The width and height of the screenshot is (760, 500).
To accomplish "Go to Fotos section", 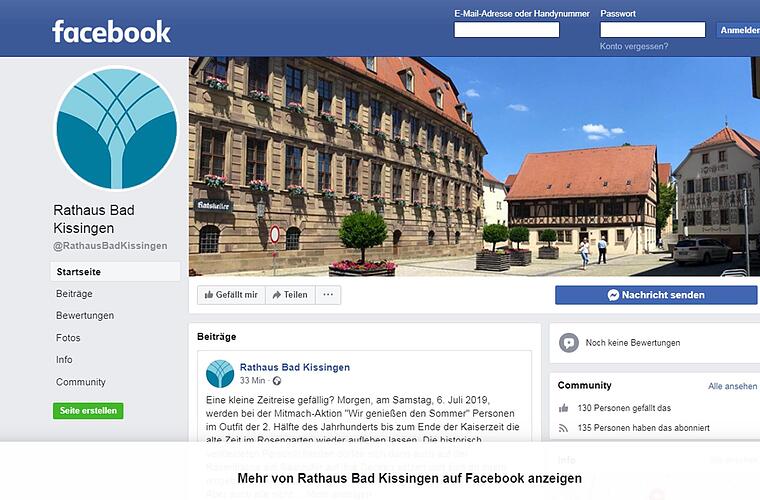I will 68,338.
